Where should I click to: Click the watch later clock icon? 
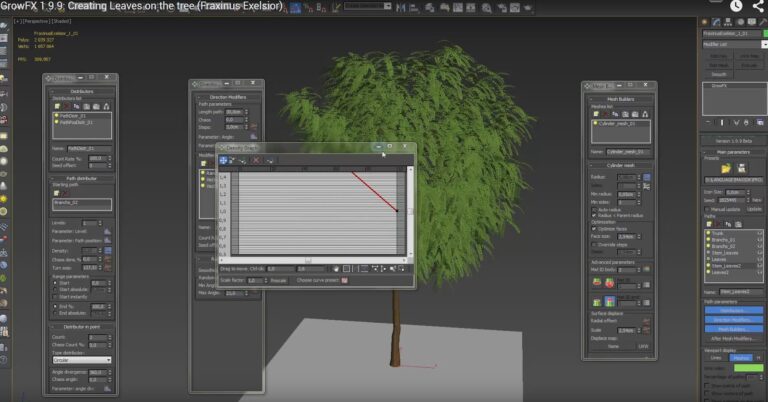(736, 6)
